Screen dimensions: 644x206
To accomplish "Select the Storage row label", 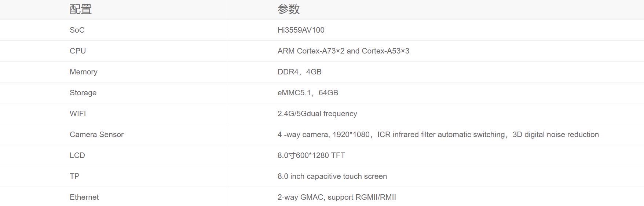I will pos(83,93).
